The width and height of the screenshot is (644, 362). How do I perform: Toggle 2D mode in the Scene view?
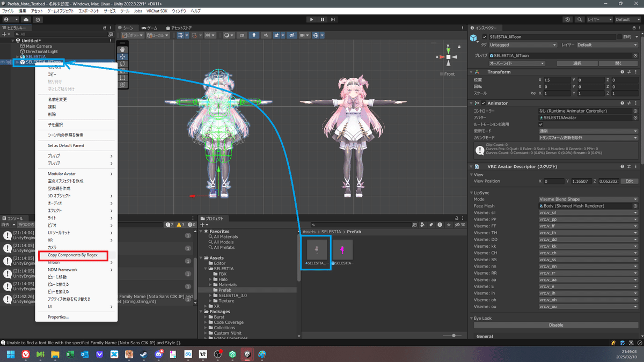pos(241,34)
